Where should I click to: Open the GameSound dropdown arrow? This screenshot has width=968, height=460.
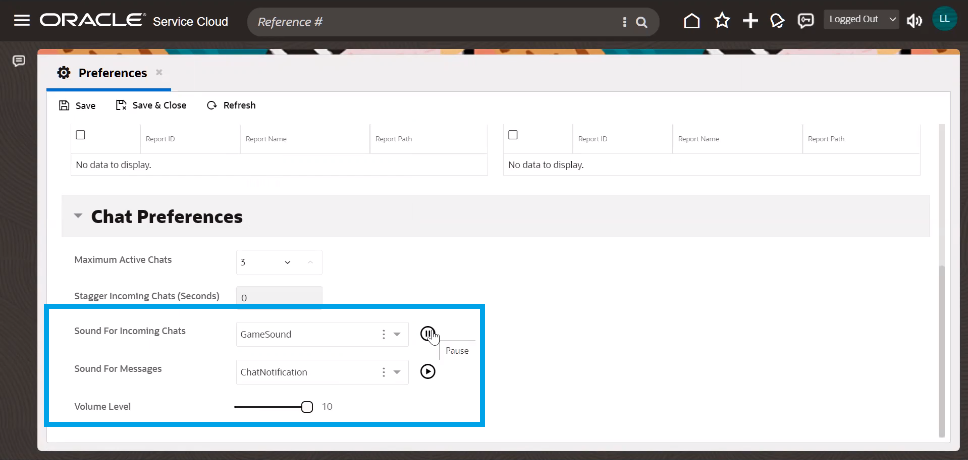[x=397, y=334]
